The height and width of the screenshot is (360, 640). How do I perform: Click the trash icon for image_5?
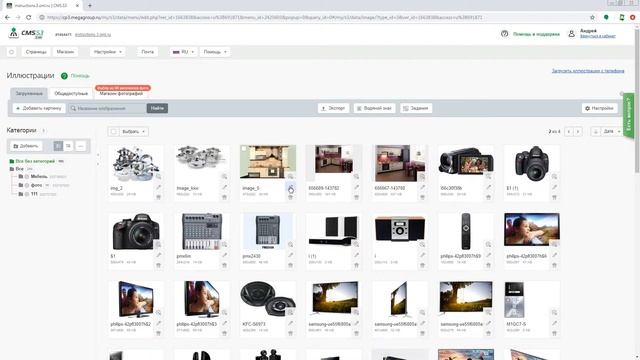click(x=290, y=197)
